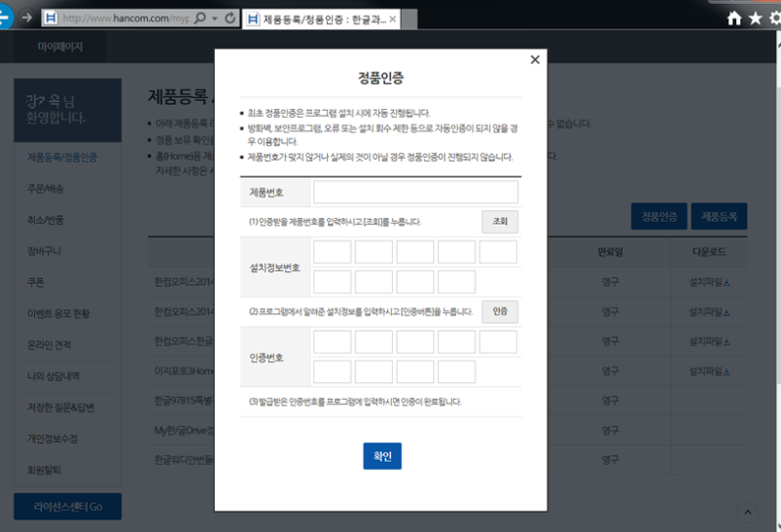The image size is (781, 532).
Task: Click first 인증번호 box in top row
Action: coord(333,341)
